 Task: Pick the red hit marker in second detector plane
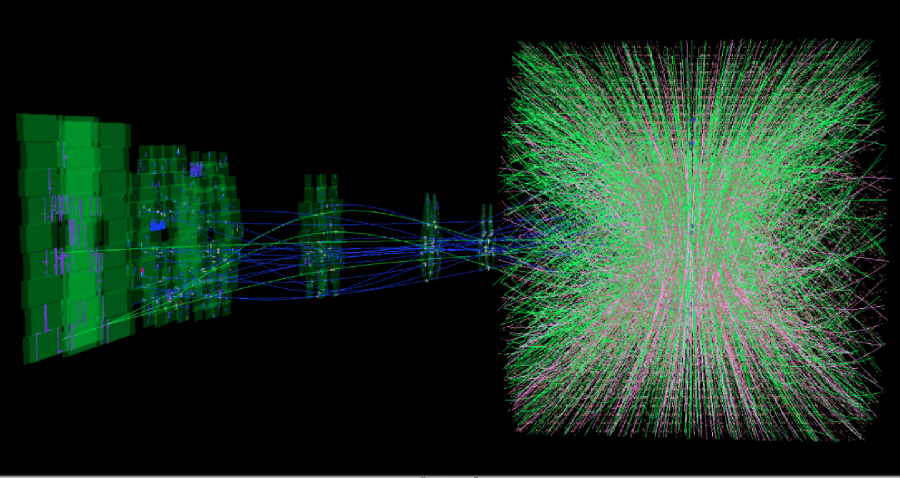click(x=142, y=271)
